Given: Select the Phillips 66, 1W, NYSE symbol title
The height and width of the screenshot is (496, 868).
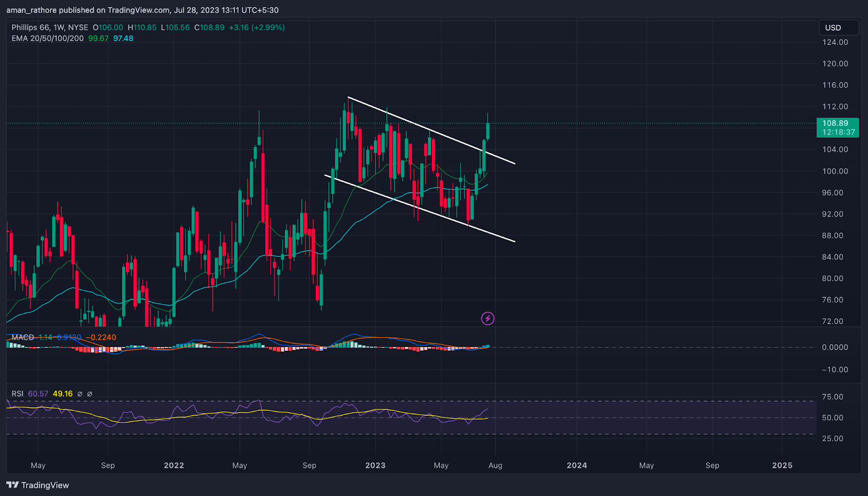Looking at the screenshot, I should click(x=50, y=28).
